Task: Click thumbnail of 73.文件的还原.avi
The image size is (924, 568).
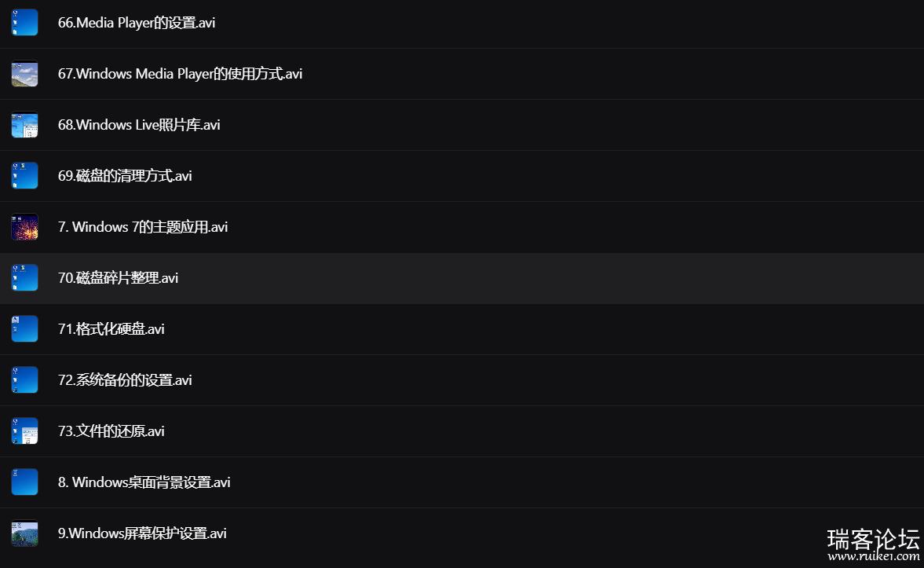Action: click(x=25, y=431)
